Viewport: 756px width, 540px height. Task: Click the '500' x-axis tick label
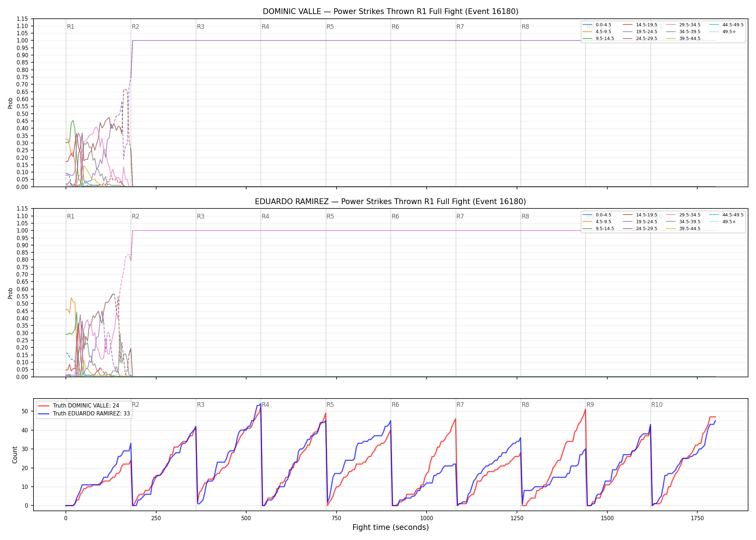[246, 518]
